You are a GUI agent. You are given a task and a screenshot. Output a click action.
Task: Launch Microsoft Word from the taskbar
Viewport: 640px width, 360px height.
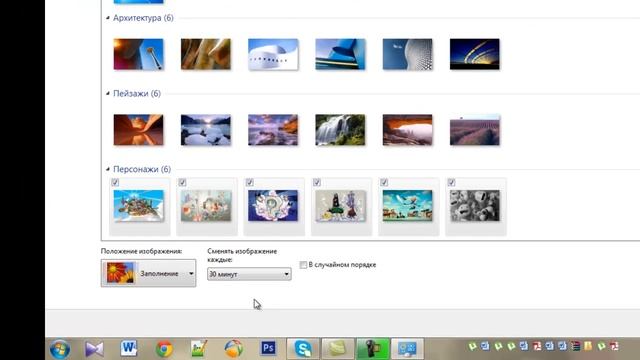(x=129, y=348)
